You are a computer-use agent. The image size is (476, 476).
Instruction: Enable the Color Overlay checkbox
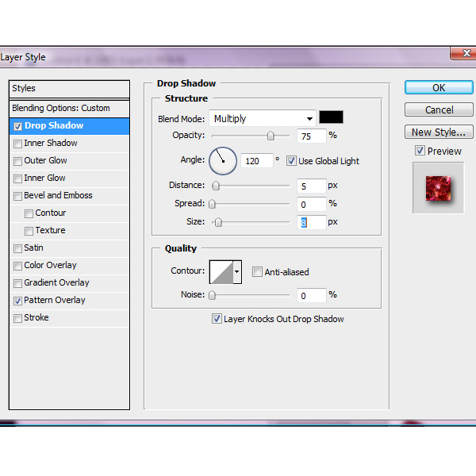[17, 266]
